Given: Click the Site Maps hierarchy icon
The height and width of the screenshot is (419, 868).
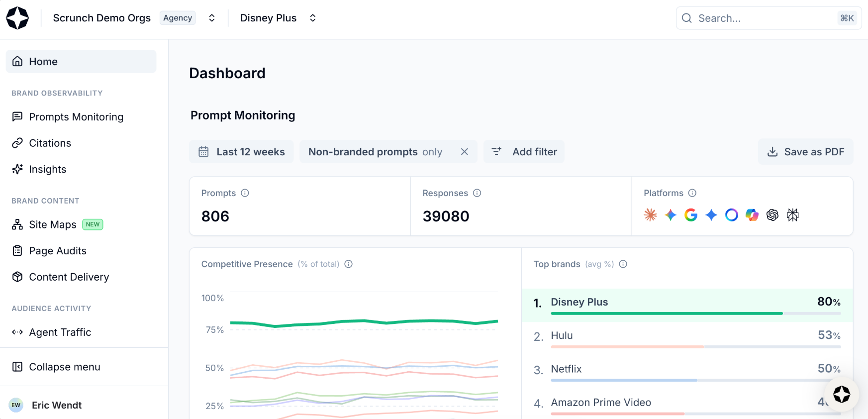Looking at the screenshot, I should [x=17, y=224].
